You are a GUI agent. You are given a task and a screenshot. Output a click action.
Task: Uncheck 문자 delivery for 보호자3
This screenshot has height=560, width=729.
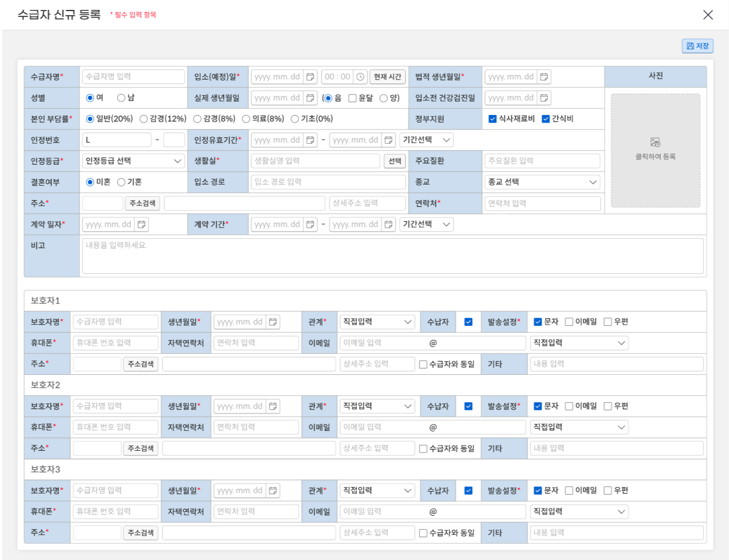538,491
